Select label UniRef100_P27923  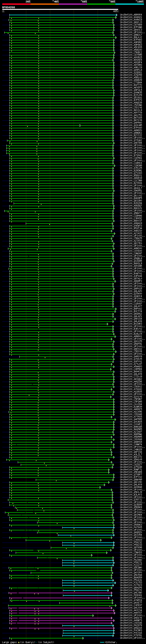click(x=131, y=585)
